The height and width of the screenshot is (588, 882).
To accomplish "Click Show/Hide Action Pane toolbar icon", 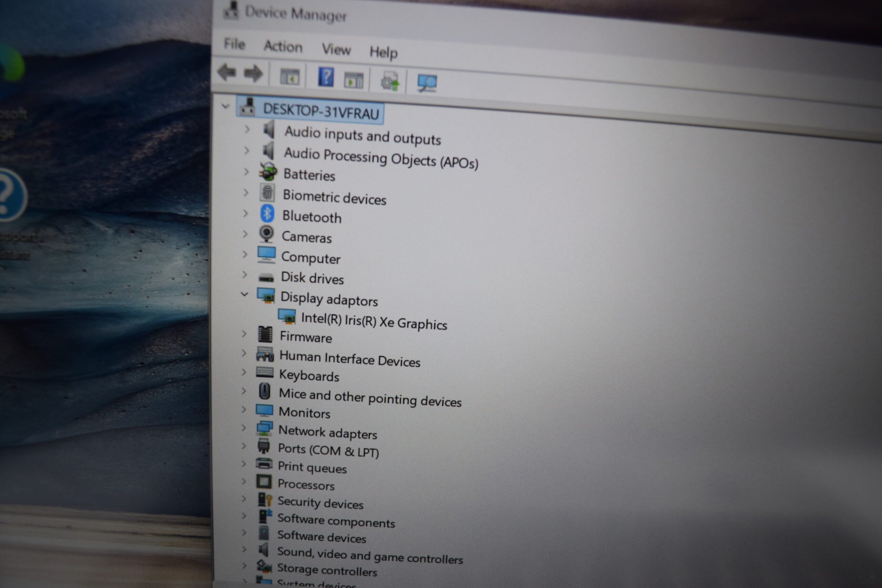I will 353,80.
